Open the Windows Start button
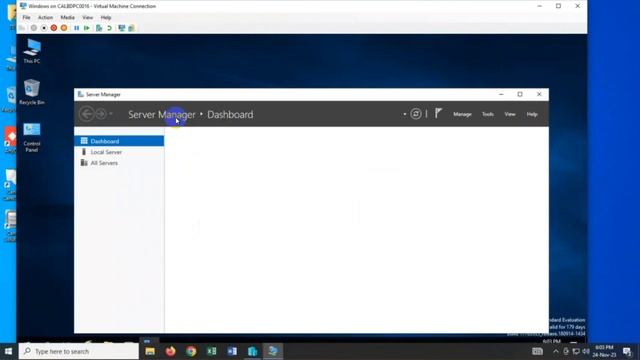Screen dimensions: 640x360 (9, 351)
